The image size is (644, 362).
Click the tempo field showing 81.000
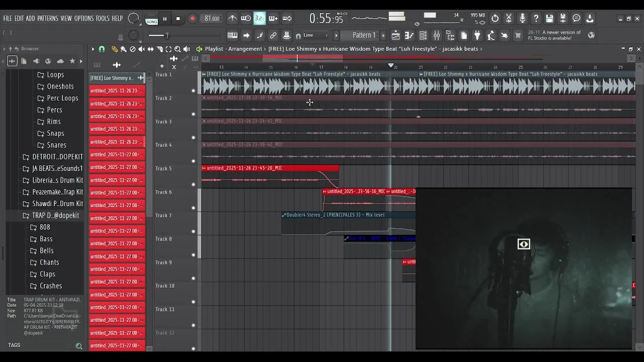[x=212, y=19]
